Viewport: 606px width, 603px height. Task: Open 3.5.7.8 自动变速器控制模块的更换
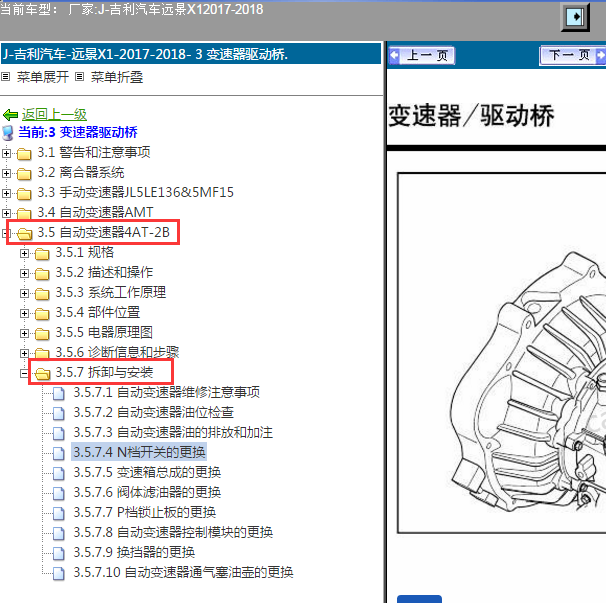coord(173,532)
